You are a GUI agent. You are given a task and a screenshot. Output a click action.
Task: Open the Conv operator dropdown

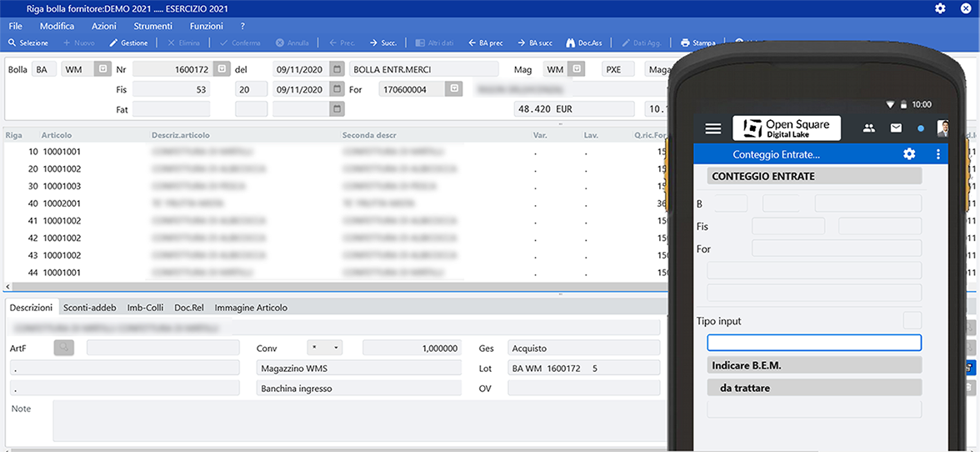pyautogui.click(x=326, y=348)
